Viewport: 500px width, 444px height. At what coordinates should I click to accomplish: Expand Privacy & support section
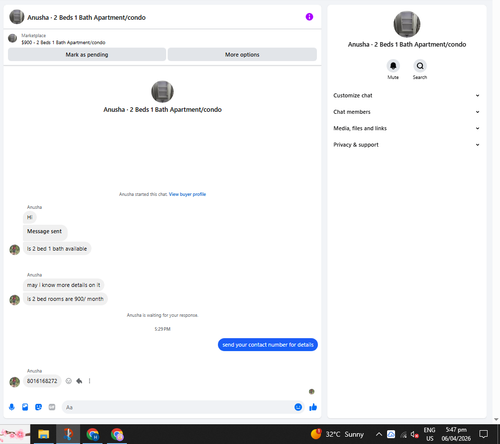[x=407, y=145]
